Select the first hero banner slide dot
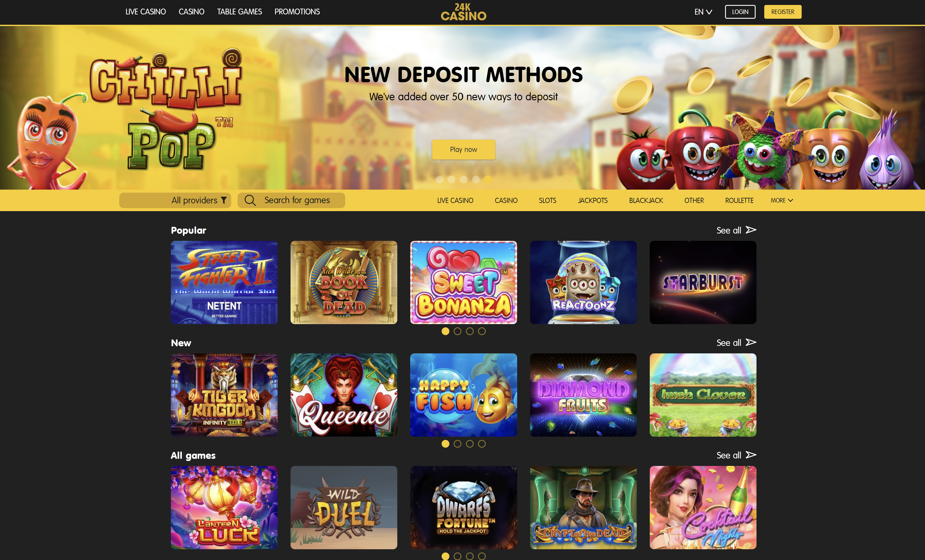Image resolution: width=925 pixels, height=560 pixels. pos(439,179)
